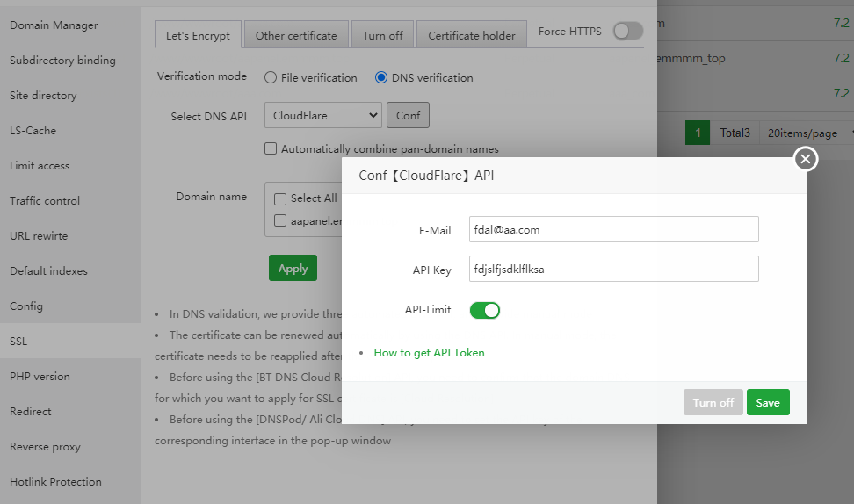Toggle the API-Limit switch off
The width and height of the screenshot is (854, 504).
[x=485, y=310]
